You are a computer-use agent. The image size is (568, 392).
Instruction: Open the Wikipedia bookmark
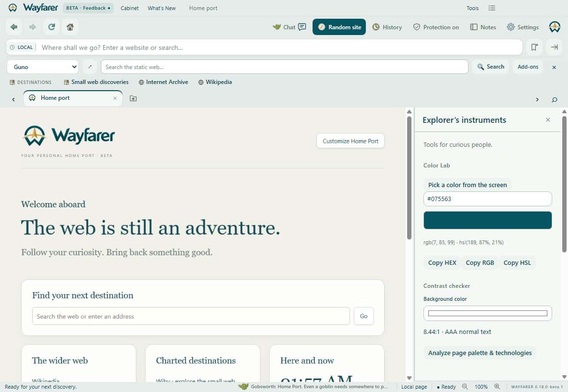coord(215,82)
